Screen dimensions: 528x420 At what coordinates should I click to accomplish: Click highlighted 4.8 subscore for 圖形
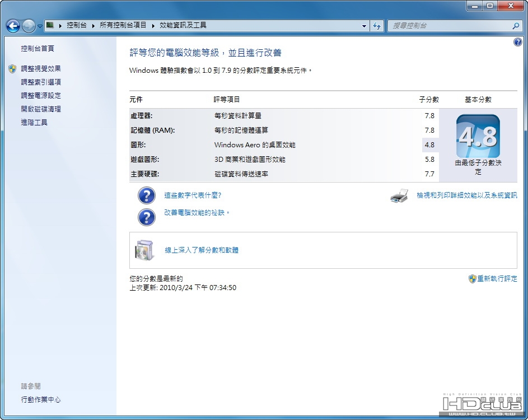429,145
